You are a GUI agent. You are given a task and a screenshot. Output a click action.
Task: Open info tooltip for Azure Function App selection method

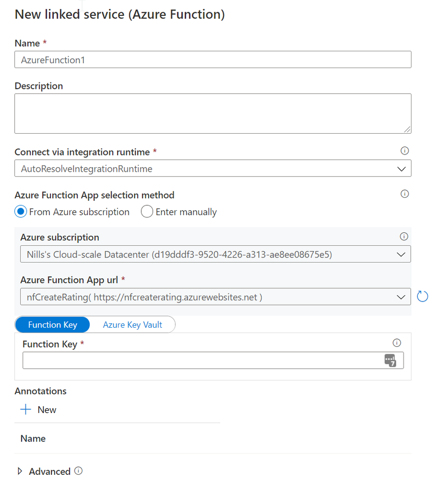(405, 193)
